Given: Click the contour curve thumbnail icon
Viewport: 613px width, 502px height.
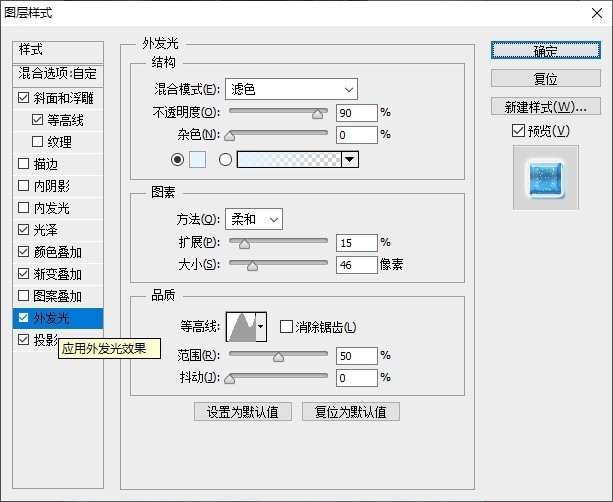Looking at the screenshot, I should tap(241, 326).
